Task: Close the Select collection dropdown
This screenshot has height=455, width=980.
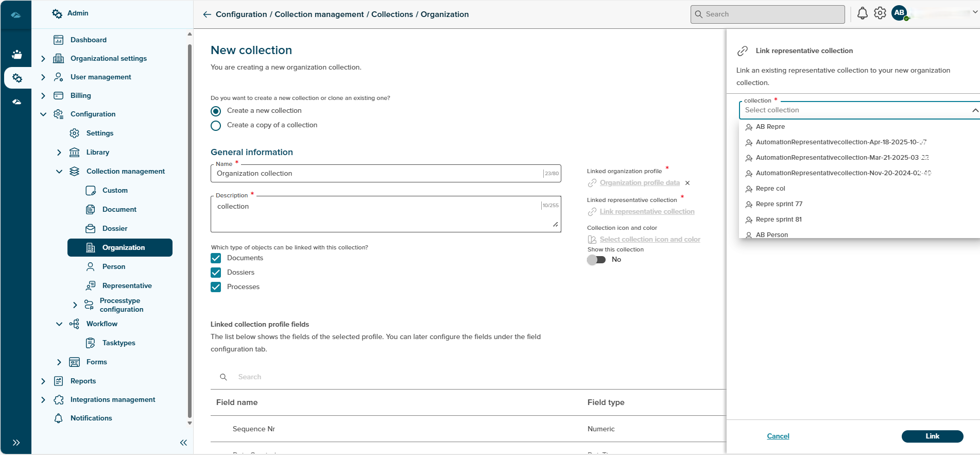Action: [x=974, y=110]
